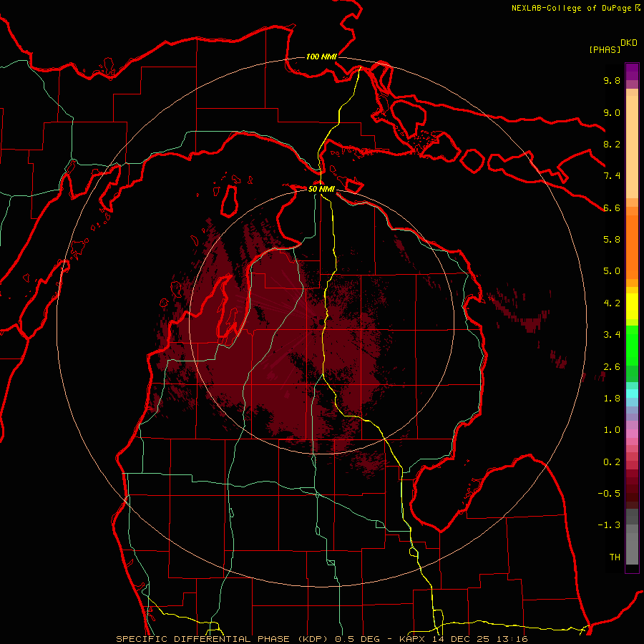This screenshot has height=644, width=644.
Task: Click the 5.8 value on the scale
Action: (612, 240)
